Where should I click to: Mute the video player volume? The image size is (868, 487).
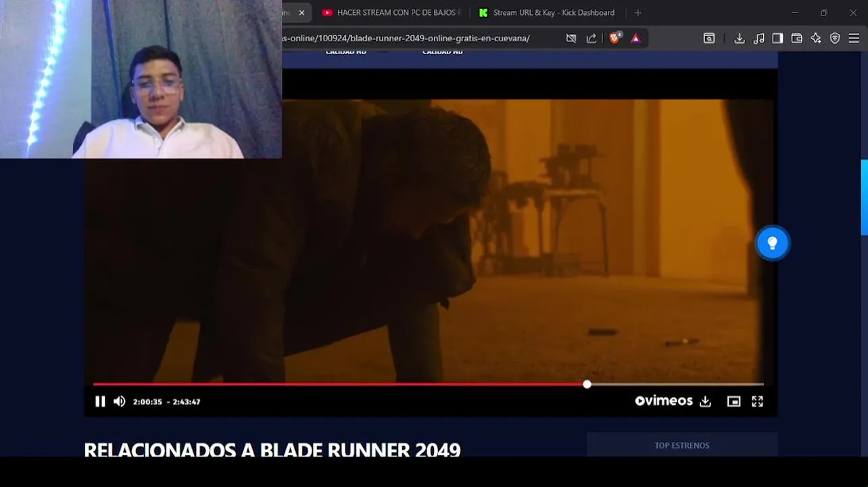coord(120,402)
